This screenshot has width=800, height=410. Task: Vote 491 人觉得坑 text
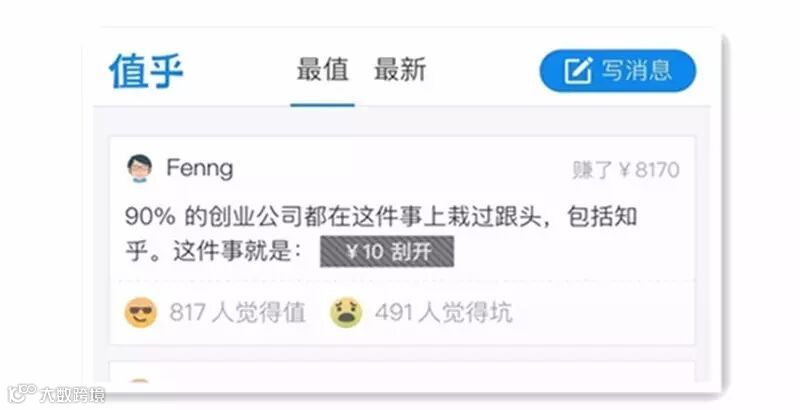(443, 312)
